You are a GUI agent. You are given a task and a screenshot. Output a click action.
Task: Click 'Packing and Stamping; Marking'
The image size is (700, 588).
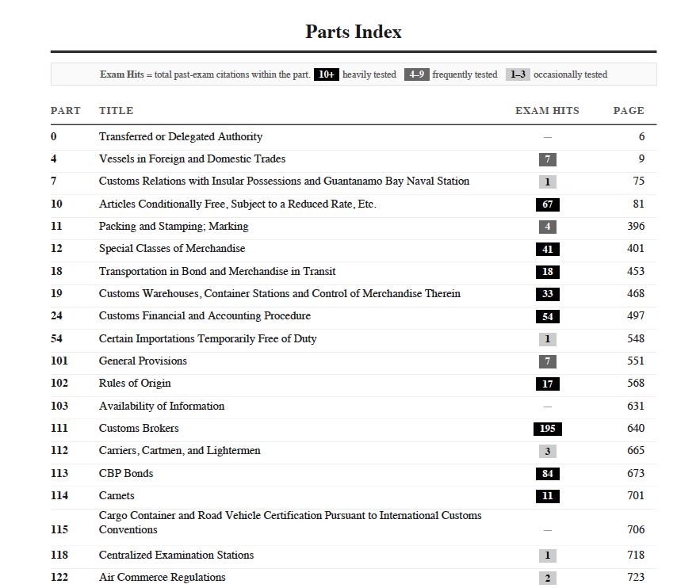(x=174, y=226)
